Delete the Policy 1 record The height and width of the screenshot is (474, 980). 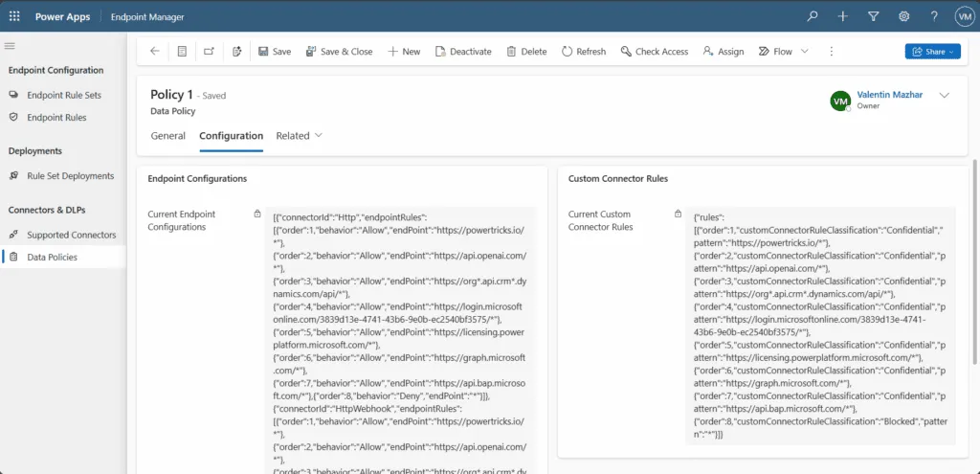click(527, 52)
